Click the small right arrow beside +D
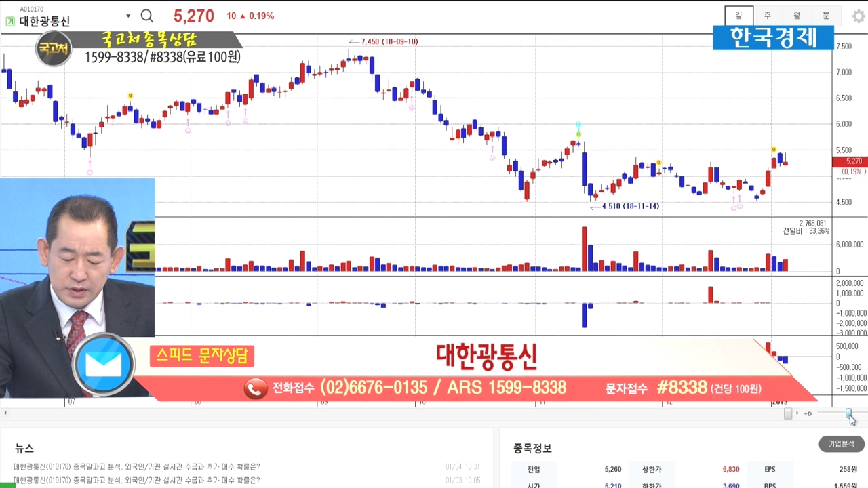This screenshot has height=488, width=868. [x=797, y=413]
